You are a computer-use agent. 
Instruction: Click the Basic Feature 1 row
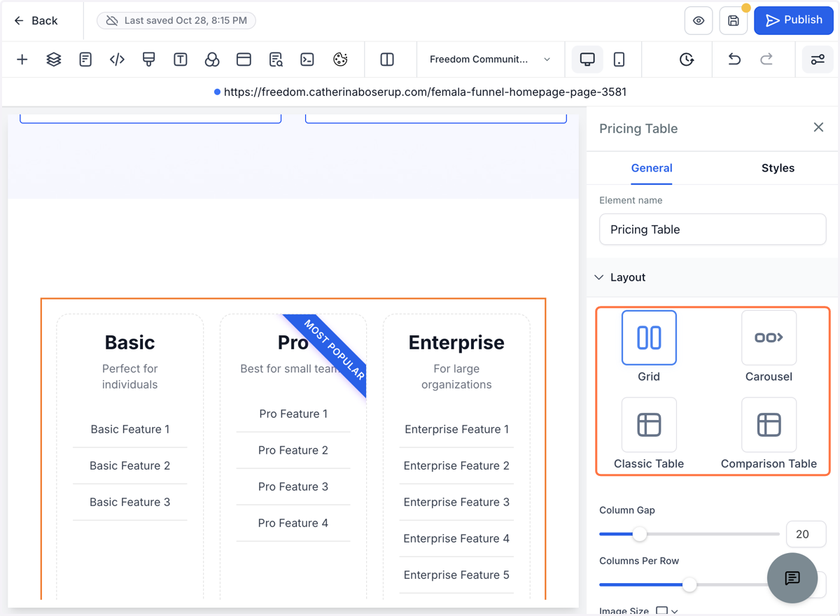(x=129, y=429)
